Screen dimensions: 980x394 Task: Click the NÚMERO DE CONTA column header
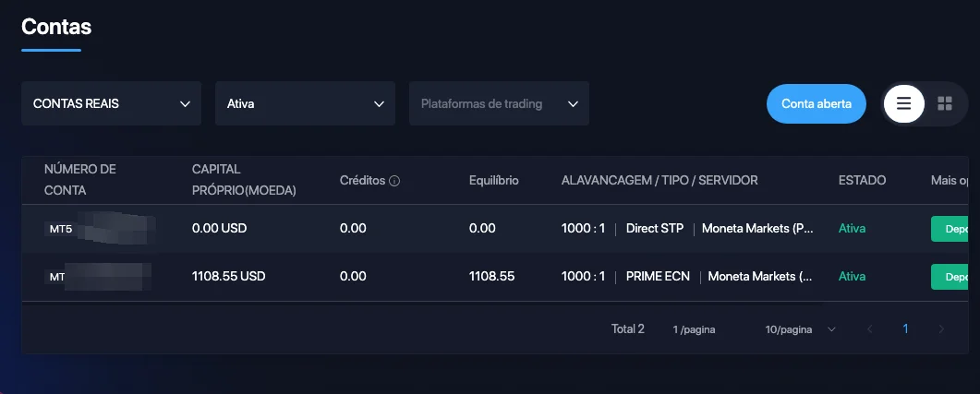[x=80, y=180]
